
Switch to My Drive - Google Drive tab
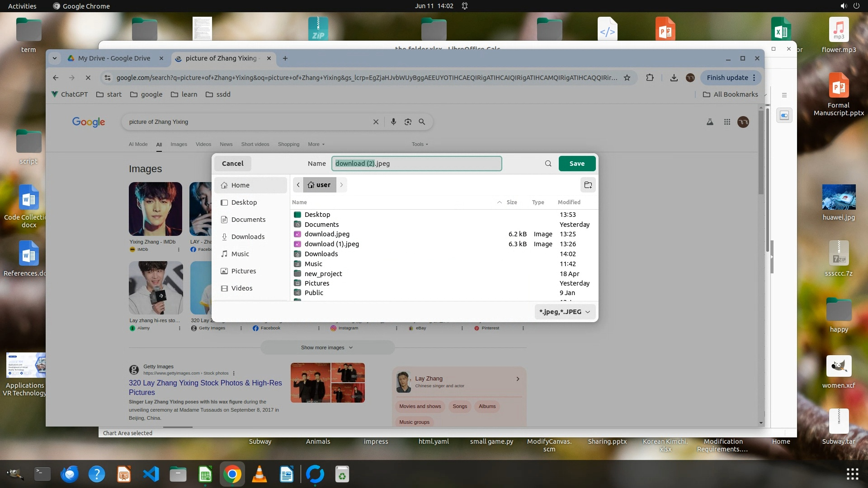tap(114, 58)
